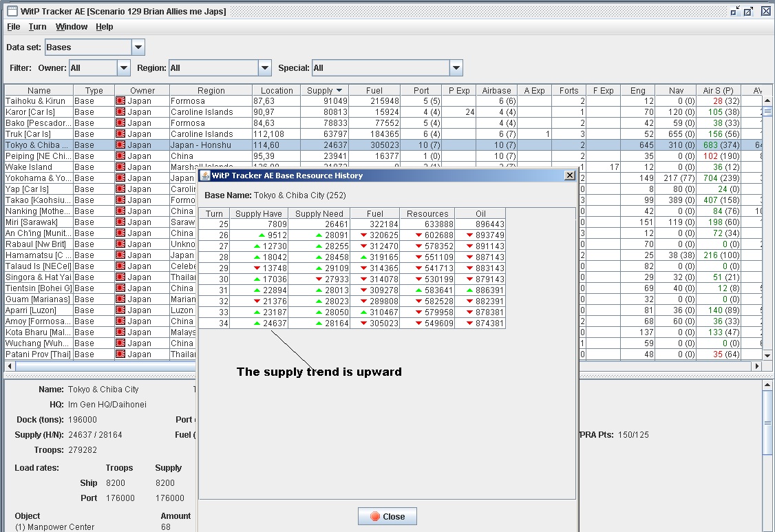
Task: Select the Miri [Sarawak] base row
Action: [100, 222]
